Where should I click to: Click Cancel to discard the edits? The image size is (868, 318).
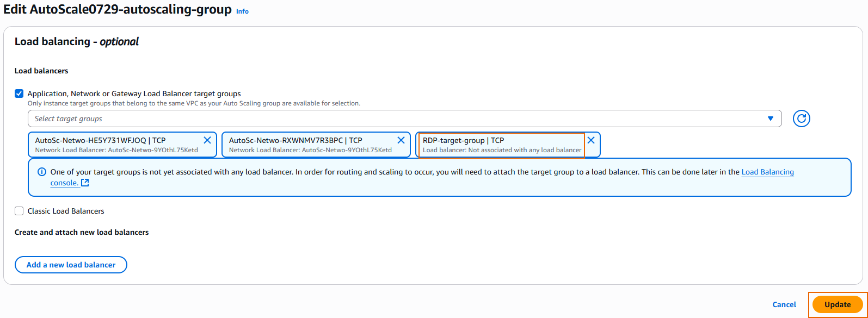[784, 304]
